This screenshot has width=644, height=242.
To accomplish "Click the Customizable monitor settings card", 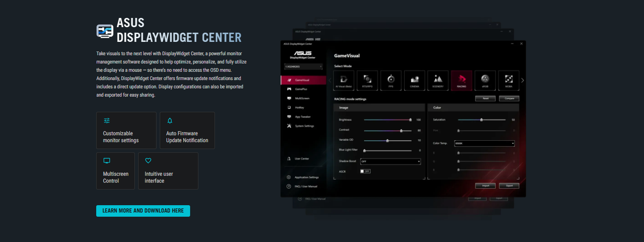I will point(126,130).
